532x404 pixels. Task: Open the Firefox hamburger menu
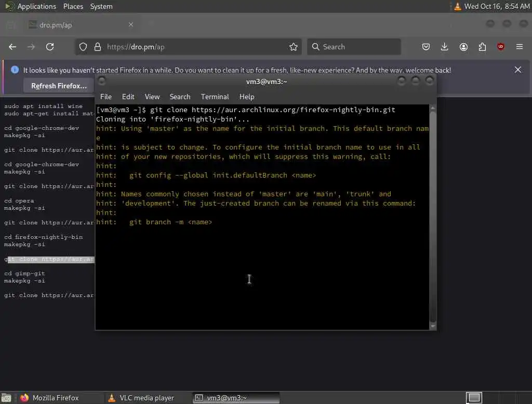pyautogui.click(x=520, y=47)
